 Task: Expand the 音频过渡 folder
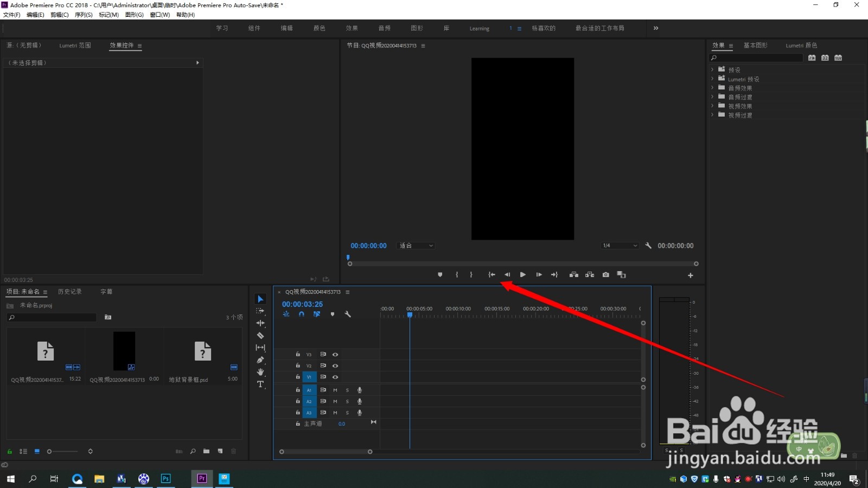[x=712, y=97]
